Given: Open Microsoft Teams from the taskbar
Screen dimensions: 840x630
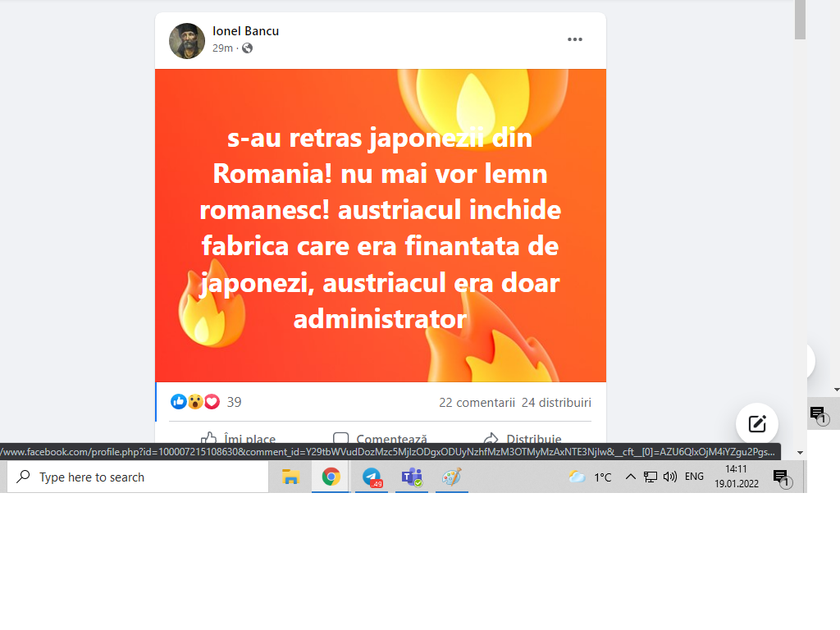Looking at the screenshot, I should pos(411,477).
